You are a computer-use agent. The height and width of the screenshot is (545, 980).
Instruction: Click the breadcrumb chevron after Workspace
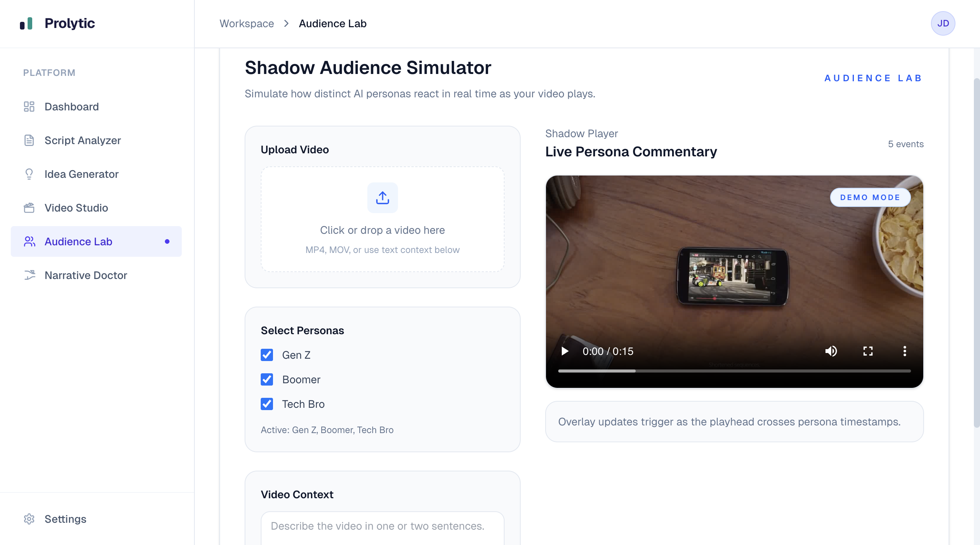tap(286, 23)
